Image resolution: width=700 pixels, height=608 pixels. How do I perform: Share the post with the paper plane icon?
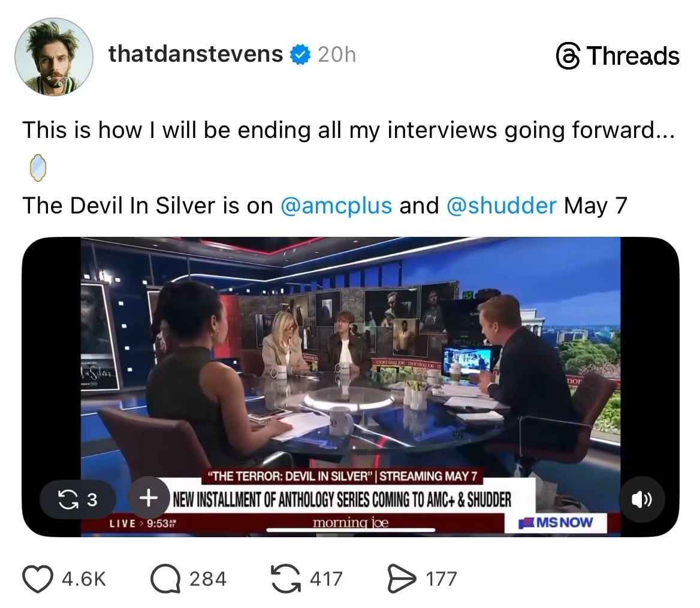tap(401, 579)
